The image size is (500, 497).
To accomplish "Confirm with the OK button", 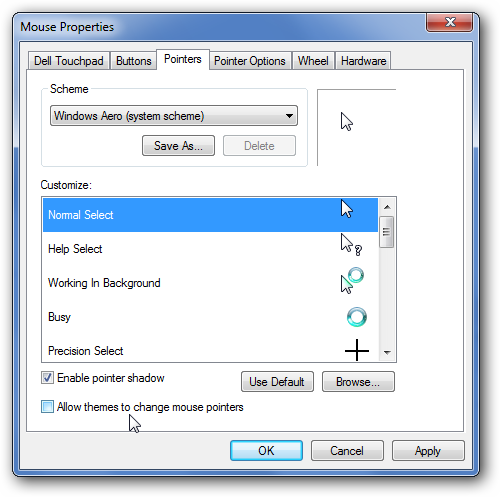I will 266,451.
